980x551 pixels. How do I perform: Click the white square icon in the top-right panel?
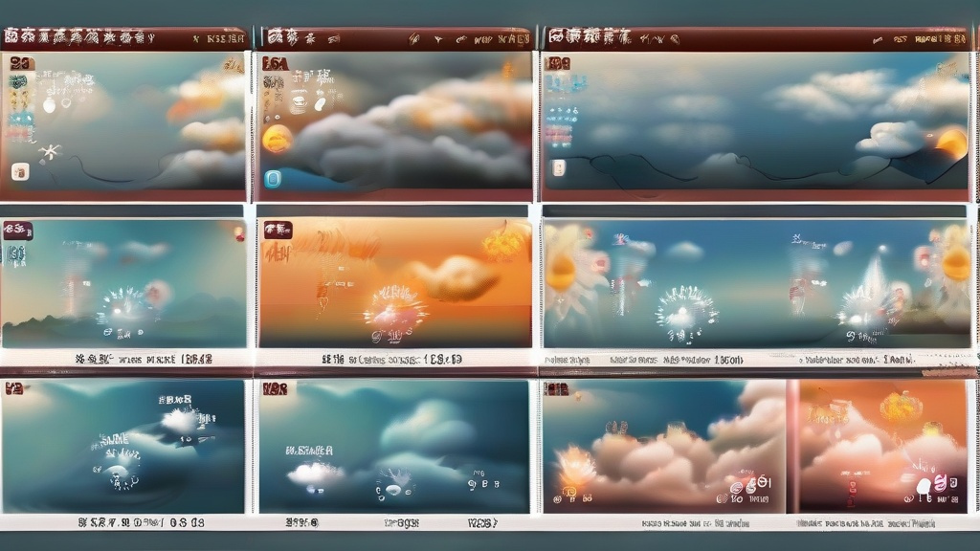pyautogui.click(x=559, y=168)
